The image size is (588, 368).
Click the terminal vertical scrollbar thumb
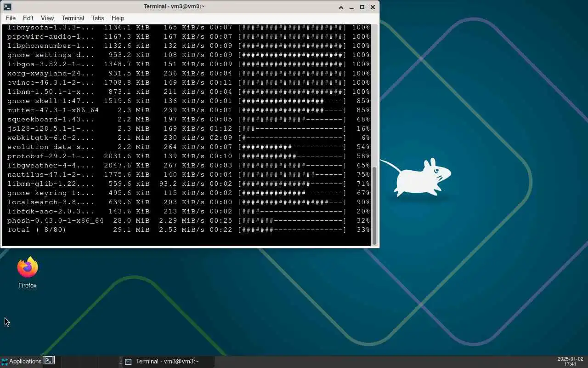[374, 205]
